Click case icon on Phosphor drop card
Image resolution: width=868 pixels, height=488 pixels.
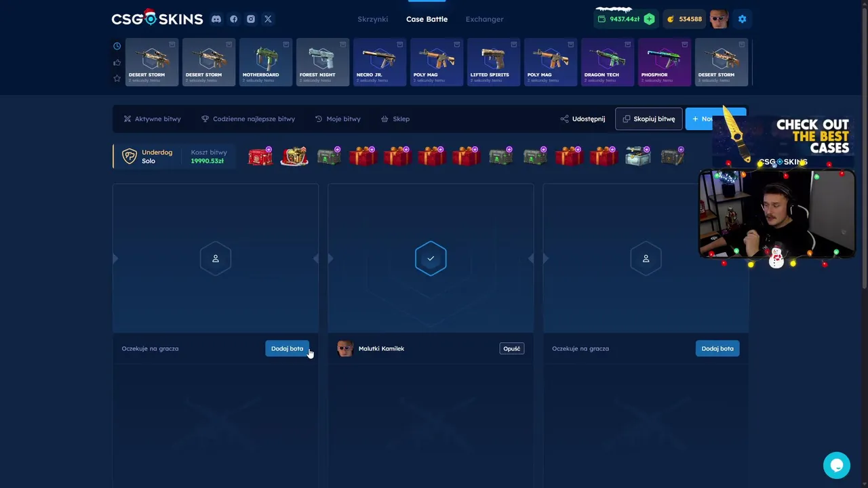[685, 44]
